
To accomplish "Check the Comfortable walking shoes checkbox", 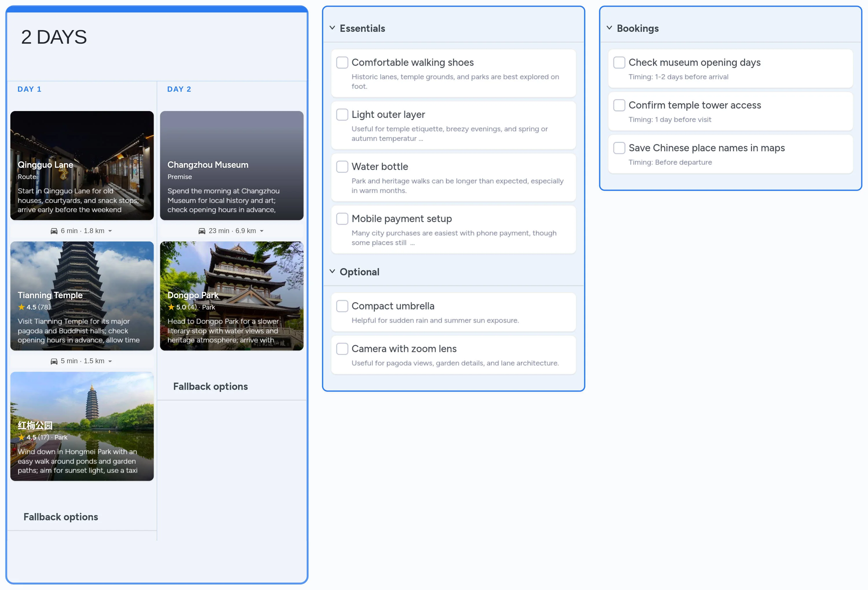I will (x=342, y=62).
